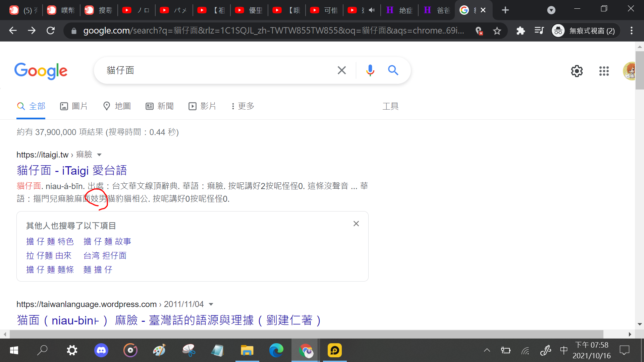Open a new browser tab
Viewport: 644px width, 362px height.
click(505, 10)
